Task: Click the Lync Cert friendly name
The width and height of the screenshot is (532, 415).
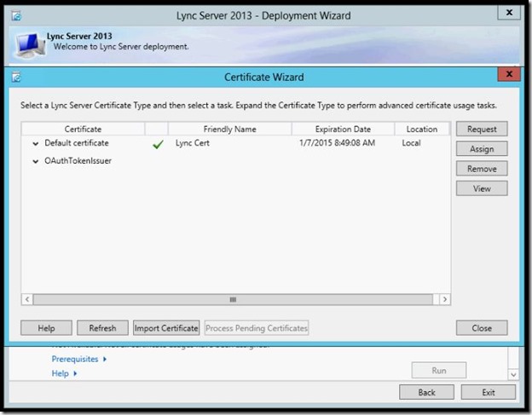Action: 193,143
